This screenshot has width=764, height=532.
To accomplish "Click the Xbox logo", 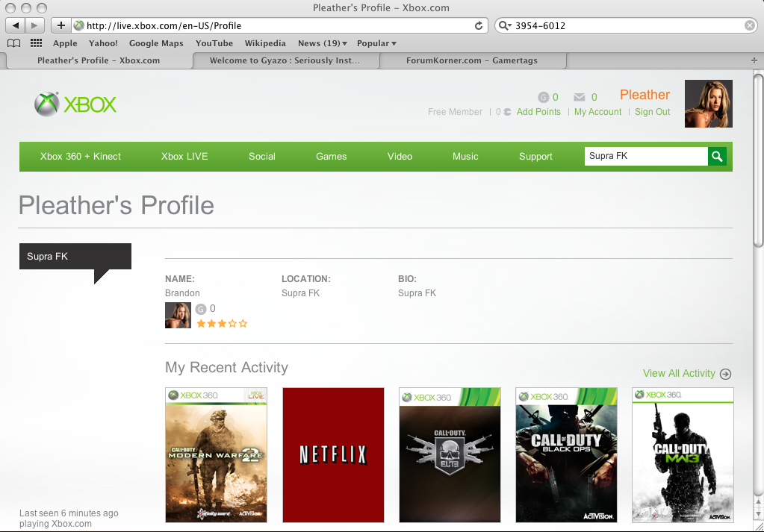I will pos(75,104).
